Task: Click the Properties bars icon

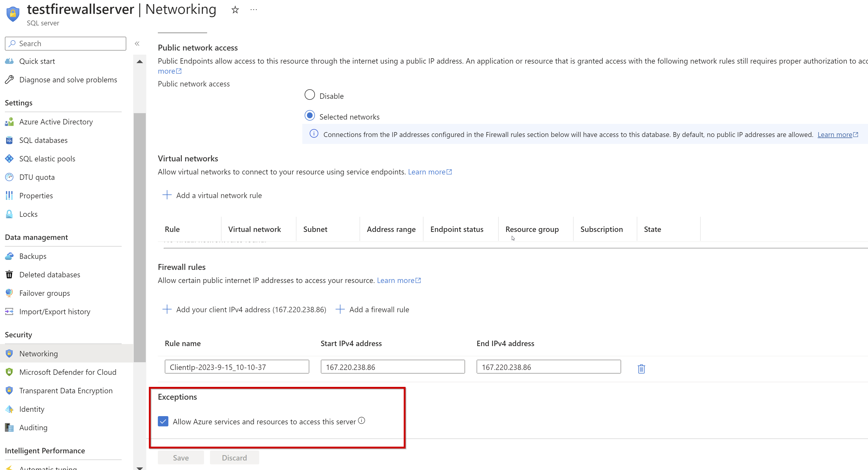Action: click(x=9, y=195)
